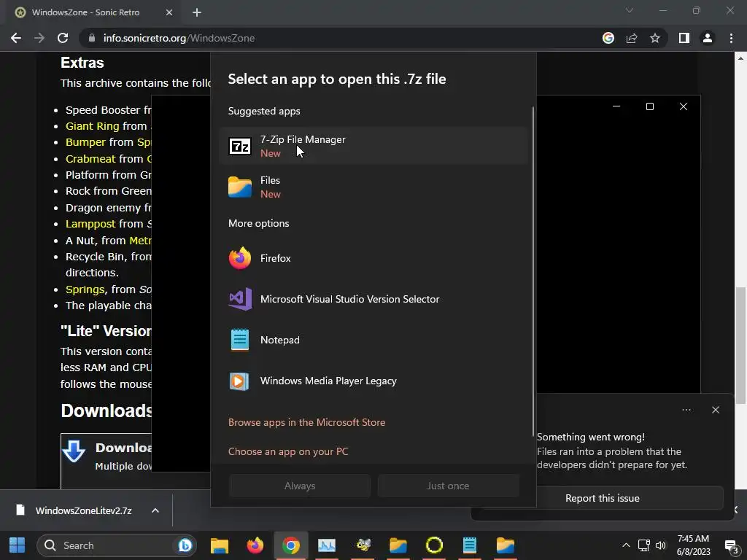This screenshot has height=560, width=747.
Task: Open Chrome tab search dropdown
Action: 630,10
